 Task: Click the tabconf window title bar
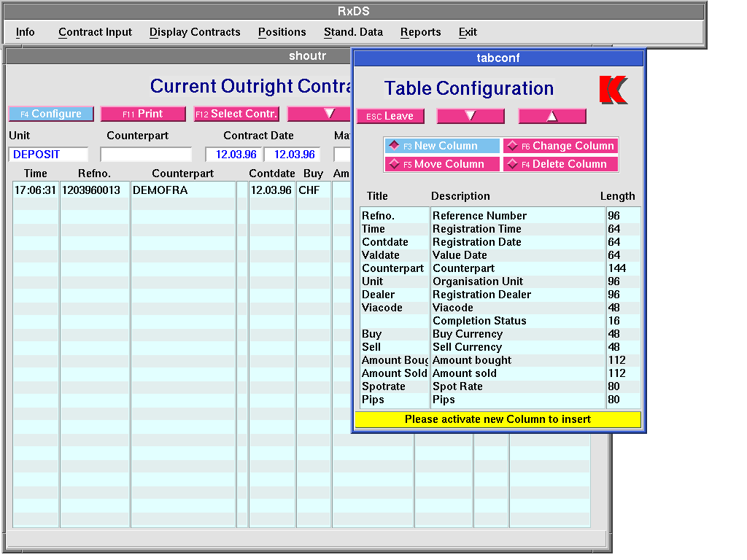pyautogui.click(x=498, y=58)
